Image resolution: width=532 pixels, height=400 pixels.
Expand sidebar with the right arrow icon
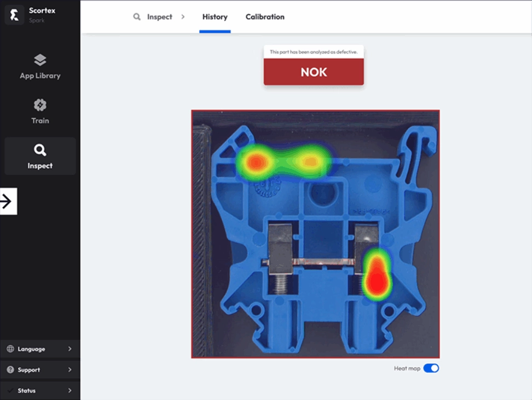point(7,202)
